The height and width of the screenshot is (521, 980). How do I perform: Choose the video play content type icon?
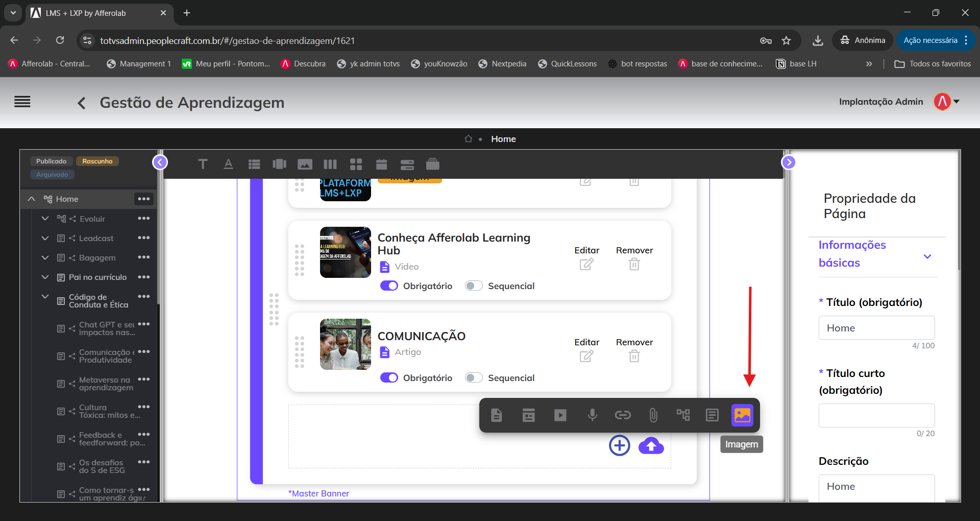click(x=560, y=415)
